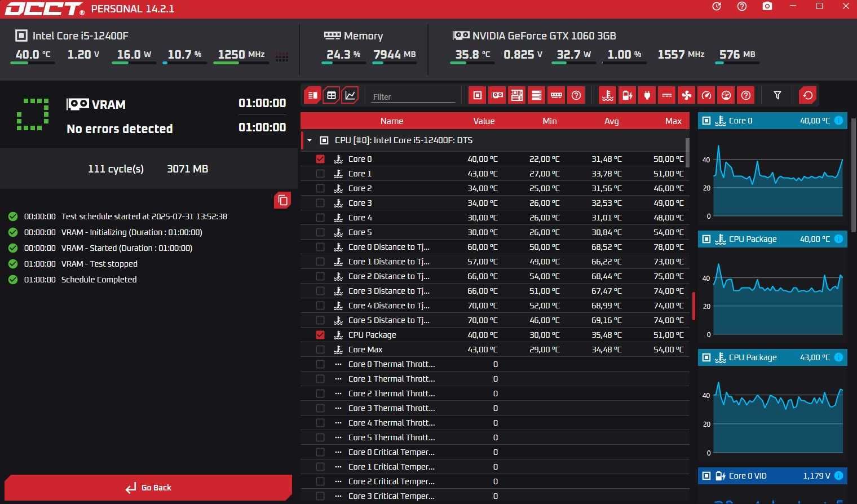Check the Core 1 sensor checkbox
This screenshot has width=857, height=504.
coord(320,174)
